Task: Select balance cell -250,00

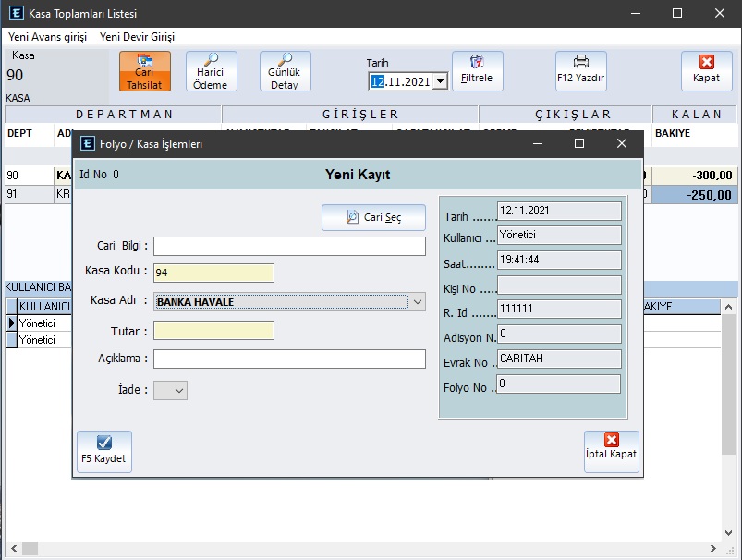Action: point(695,195)
